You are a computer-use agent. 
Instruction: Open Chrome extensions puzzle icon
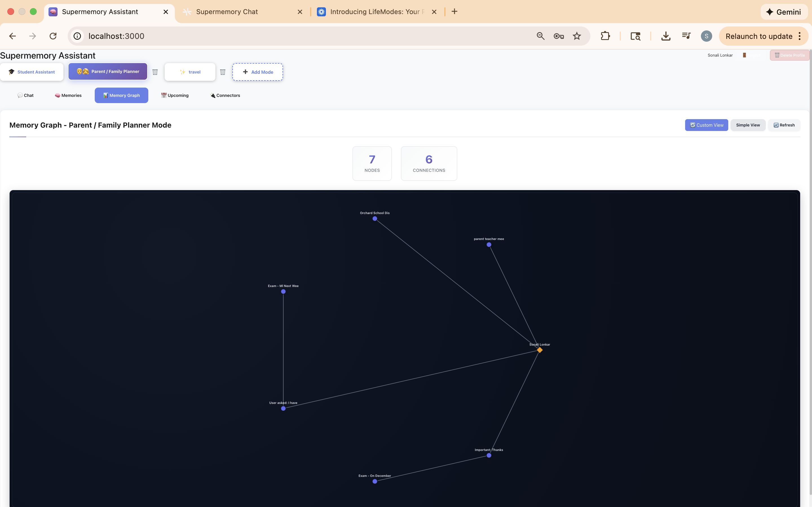605,36
